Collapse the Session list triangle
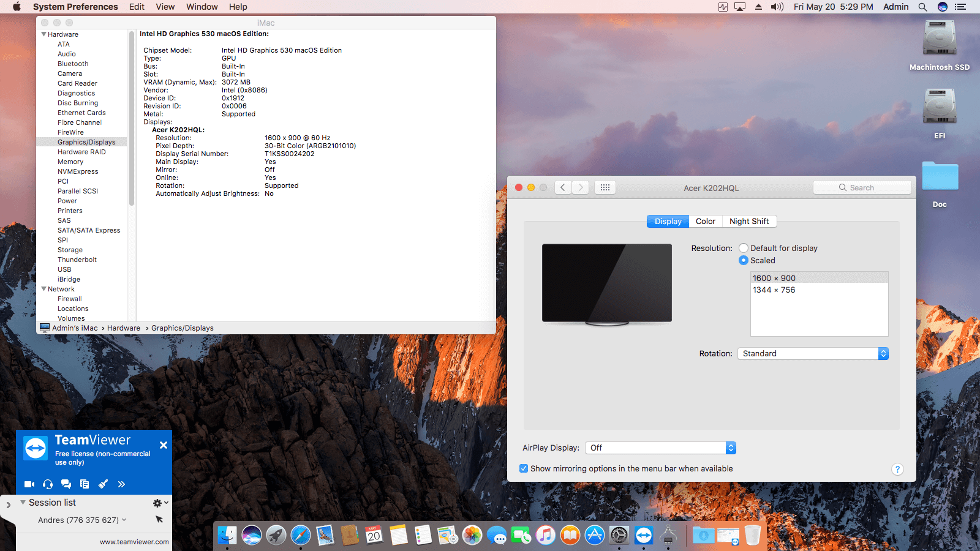 pos(23,502)
